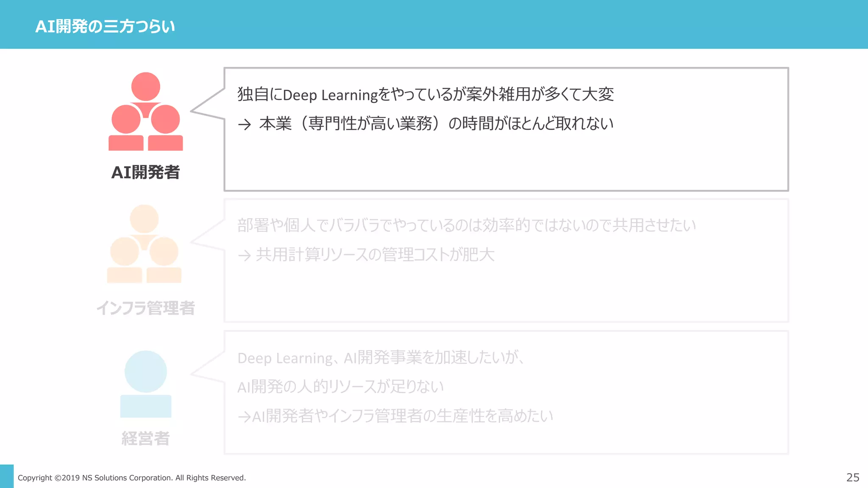Click the line 本業（専門性が高い業務）の時間がほとんど取れない
This screenshot has height=488, width=868.
point(436,124)
